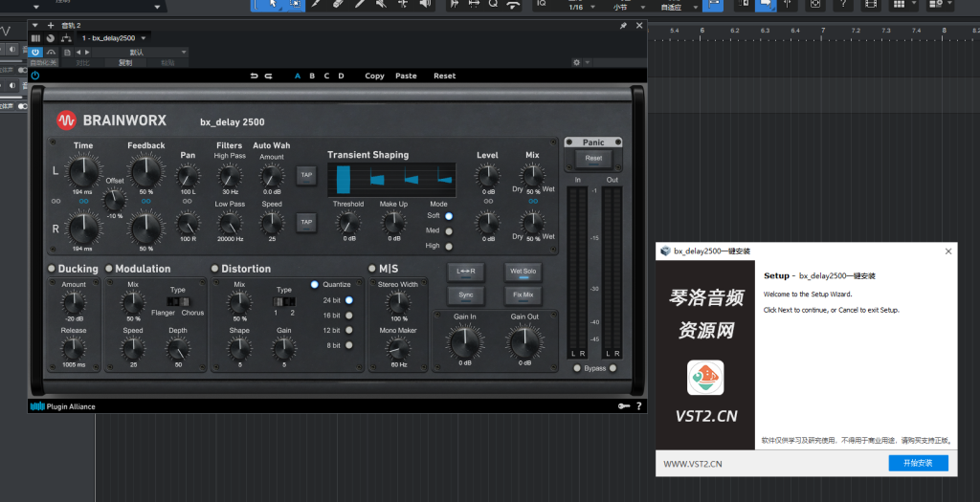This screenshot has width=980, height=502.
Task: Select the Paint (pencil line) tool
Action: click(x=360, y=4)
